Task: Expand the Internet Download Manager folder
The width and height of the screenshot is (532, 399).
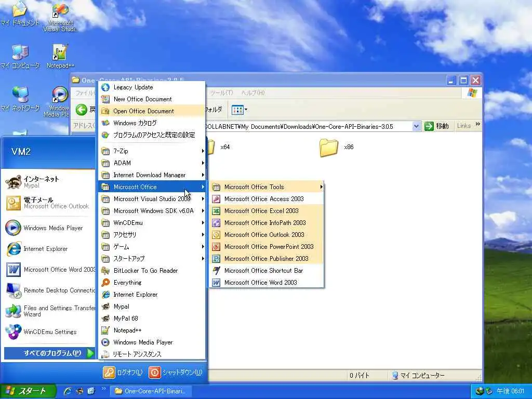Action: coord(152,175)
